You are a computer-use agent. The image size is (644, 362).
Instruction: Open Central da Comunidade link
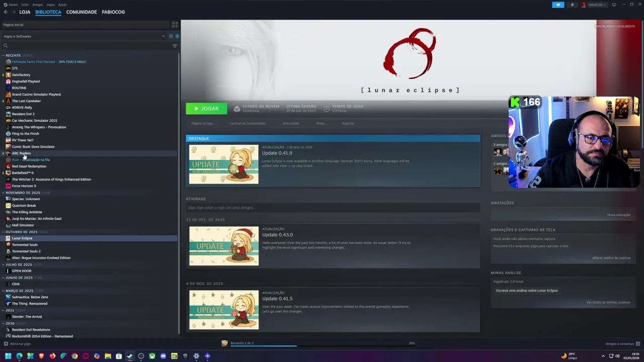pyautogui.click(x=248, y=123)
